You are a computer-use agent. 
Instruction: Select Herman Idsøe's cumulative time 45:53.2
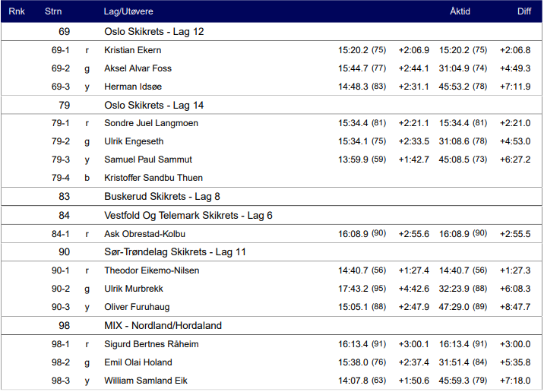455,87
